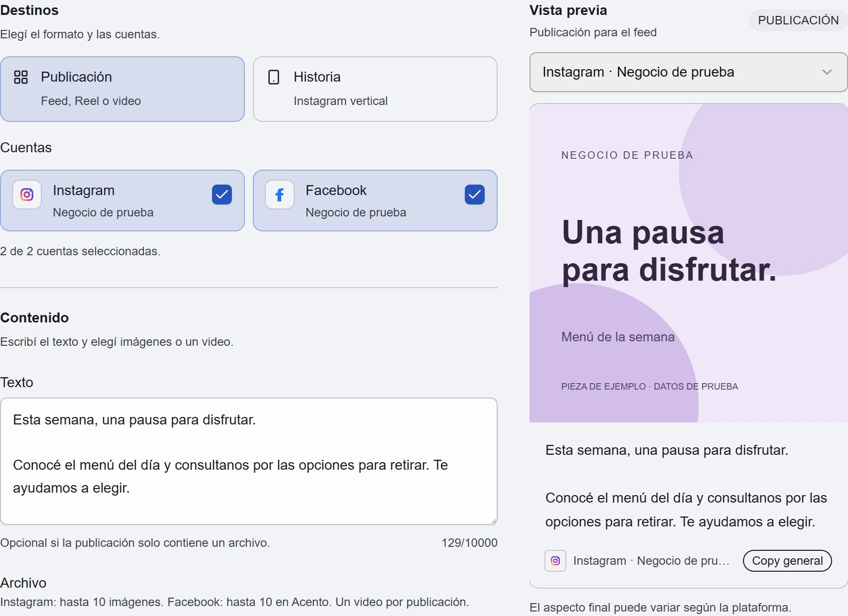This screenshot has width=848, height=616.
Task: Click the Copy general button
Action: (x=787, y=561)
